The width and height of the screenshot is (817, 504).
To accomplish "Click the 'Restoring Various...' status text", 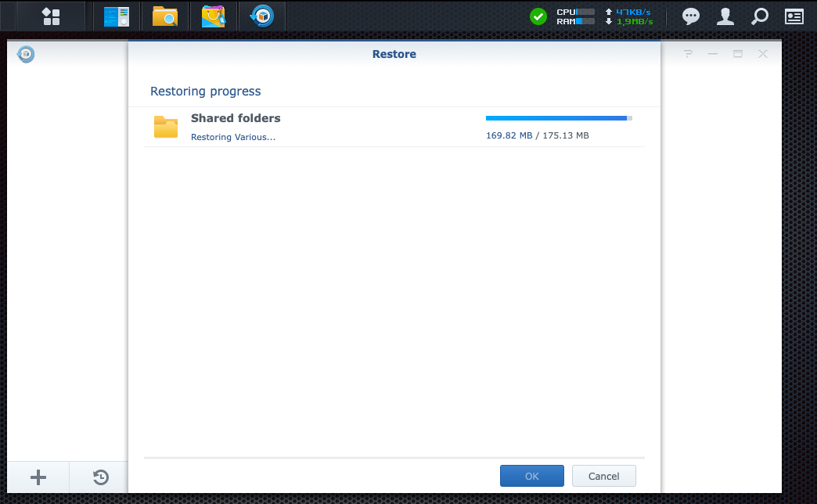I will [x=233, y=137].
